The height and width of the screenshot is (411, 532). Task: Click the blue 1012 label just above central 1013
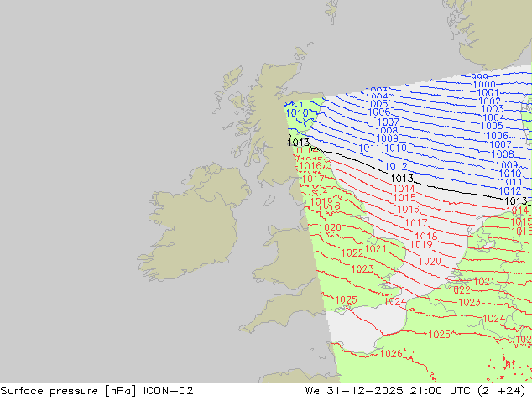tap(396, 167)
